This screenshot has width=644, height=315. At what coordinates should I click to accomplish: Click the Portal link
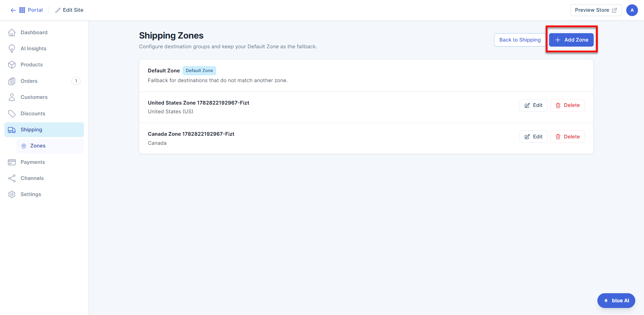(35, 10)
